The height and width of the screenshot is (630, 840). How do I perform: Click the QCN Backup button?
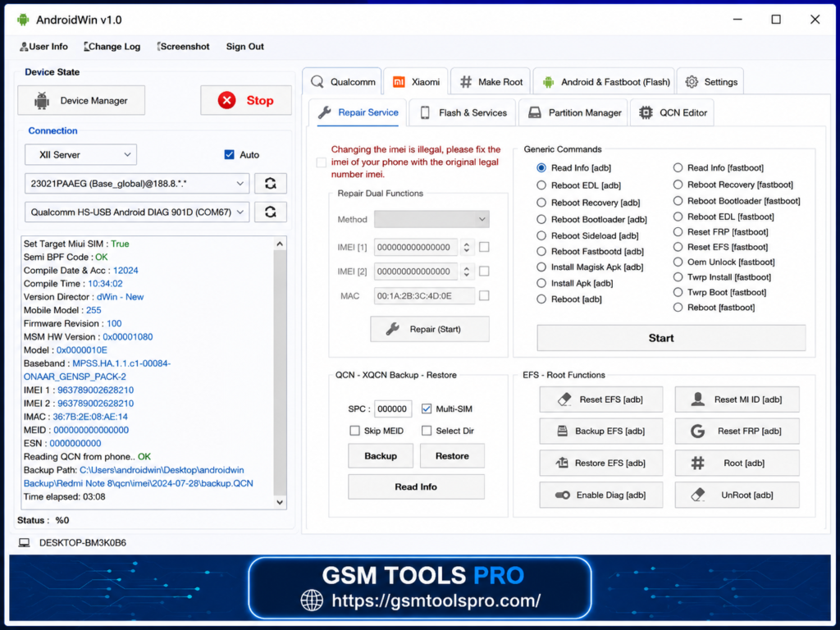coord(381,456)
